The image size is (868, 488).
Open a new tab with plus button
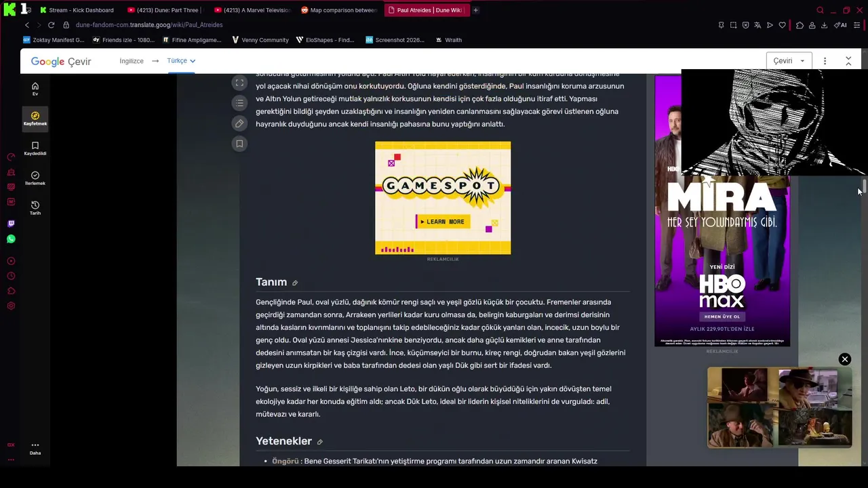coord(475,10)
